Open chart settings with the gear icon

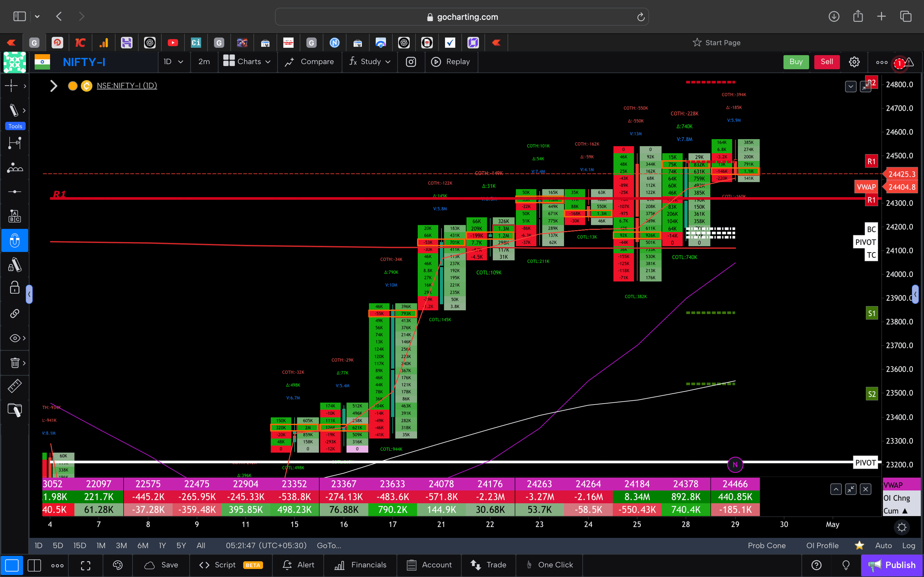click(x=854, y=61)
